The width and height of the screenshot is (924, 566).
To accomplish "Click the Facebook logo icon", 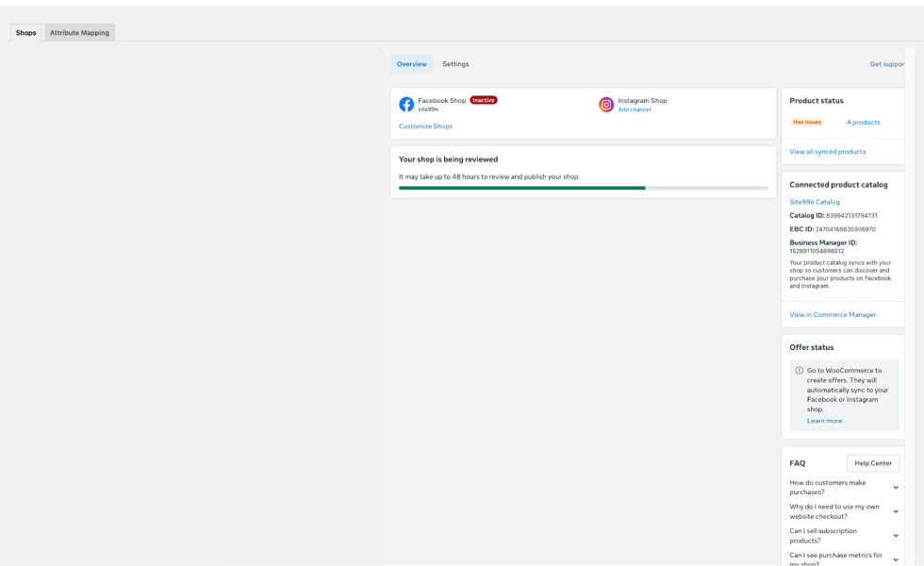I will point(406,105).
